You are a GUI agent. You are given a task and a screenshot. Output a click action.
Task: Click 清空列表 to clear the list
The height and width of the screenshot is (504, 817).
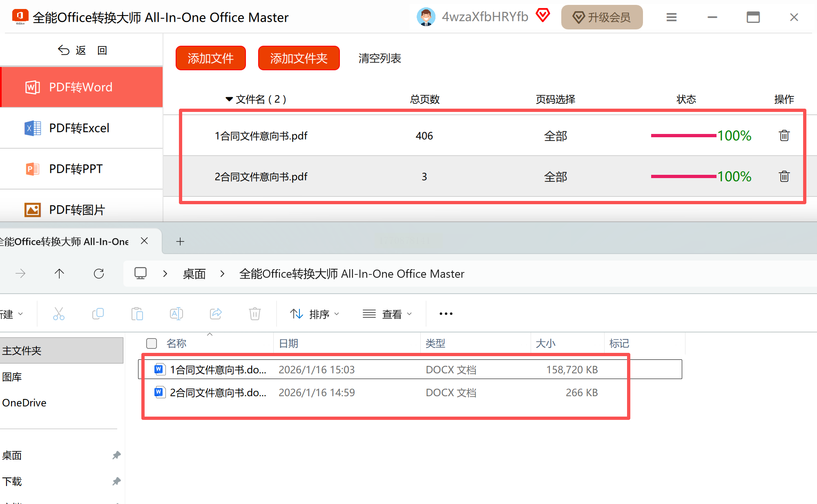pos(379,58)
